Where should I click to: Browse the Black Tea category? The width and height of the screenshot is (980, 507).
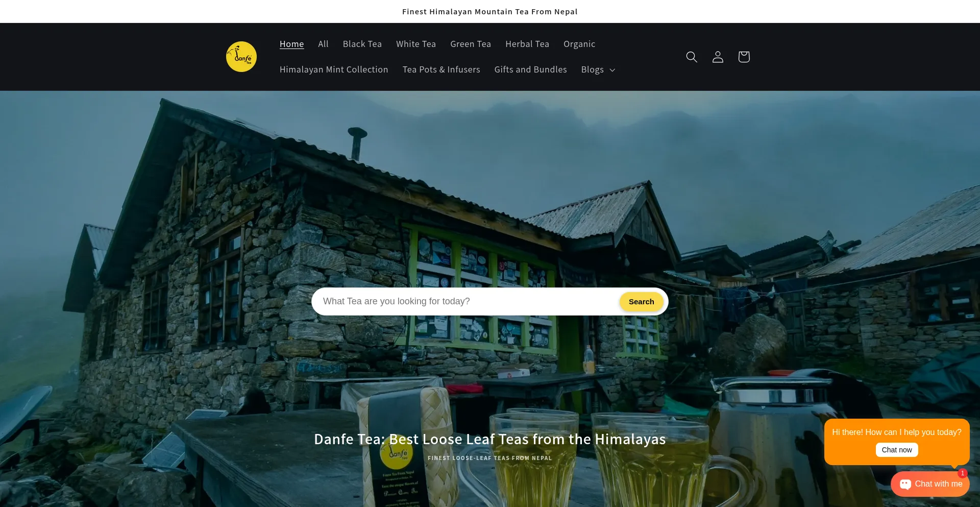pos(362,44)
